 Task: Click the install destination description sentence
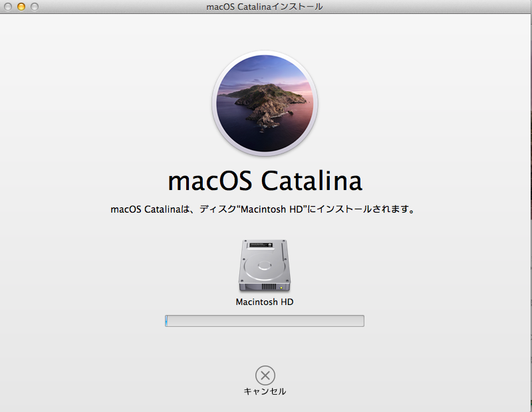(x=263, y=209)
